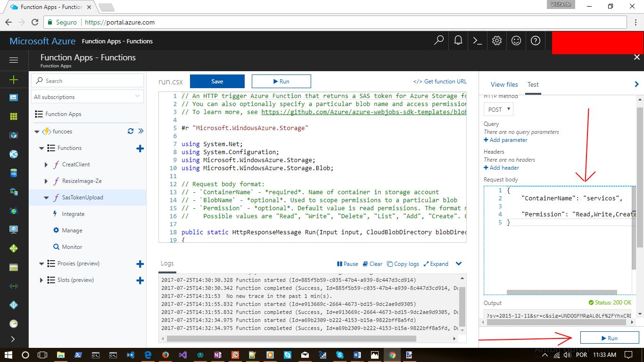Screen dimensions: 644x362
Task: Click the Output result text box
Action: pos(556,315)
